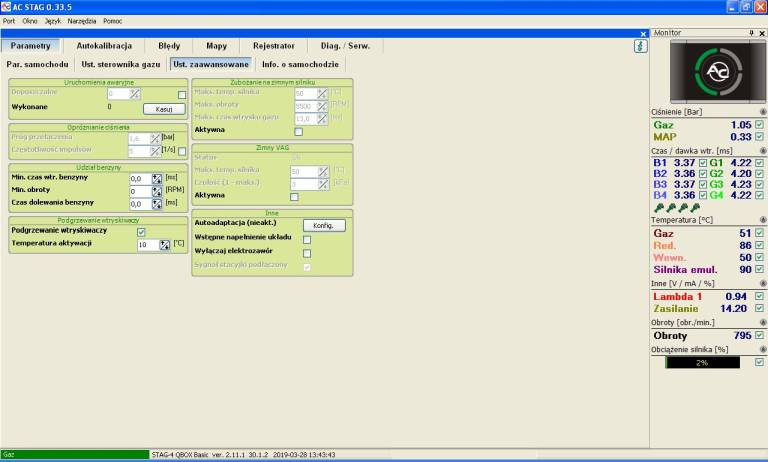Click the stepper for Czas dolewania benzyny
Image resolution: width=768 pixels, height=462 pixels.
(x=157, y=204)
